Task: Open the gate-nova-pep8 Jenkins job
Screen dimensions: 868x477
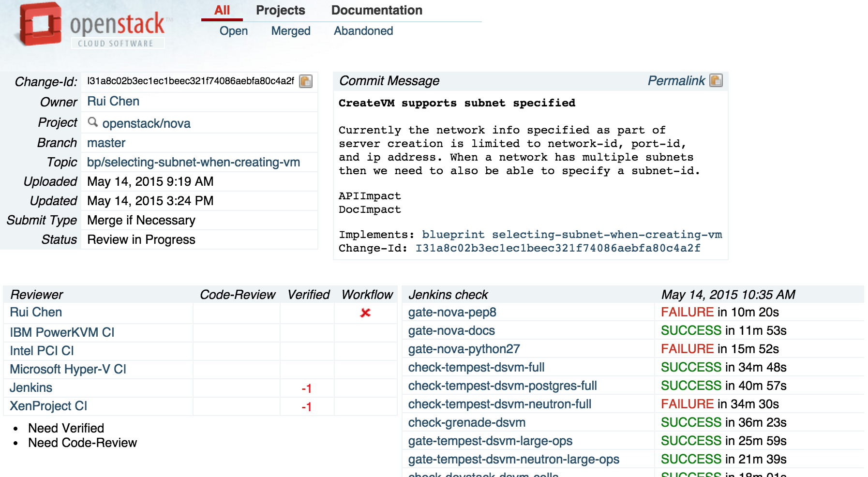Action: [x=452, y=313]
